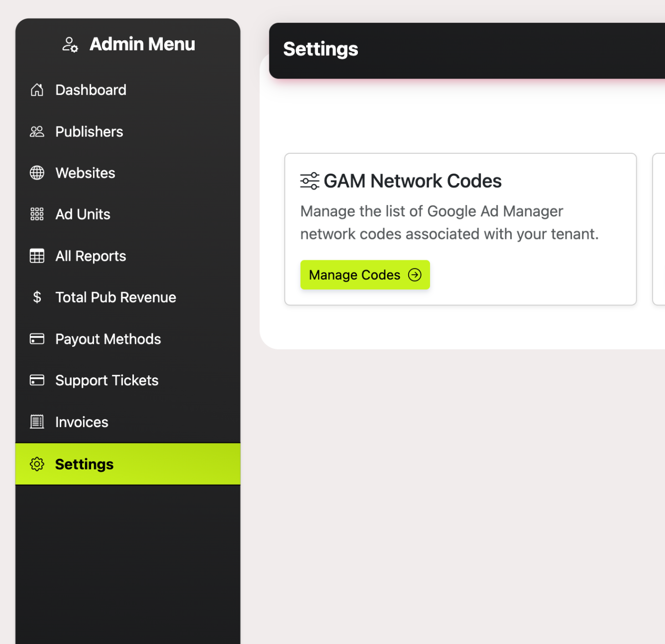Viewport: 665px width, 644px height.
Task: Click the Admin Menu user-gear icon
Action: [70, 44]
